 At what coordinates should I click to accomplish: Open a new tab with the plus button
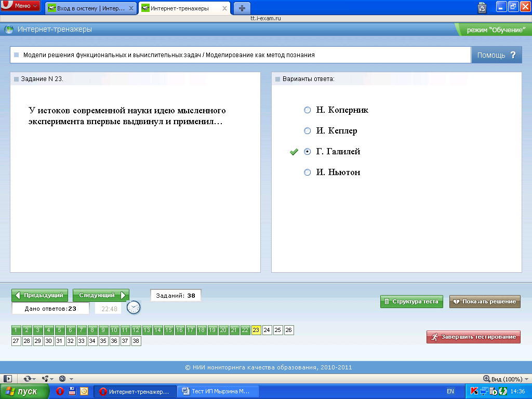242,8
